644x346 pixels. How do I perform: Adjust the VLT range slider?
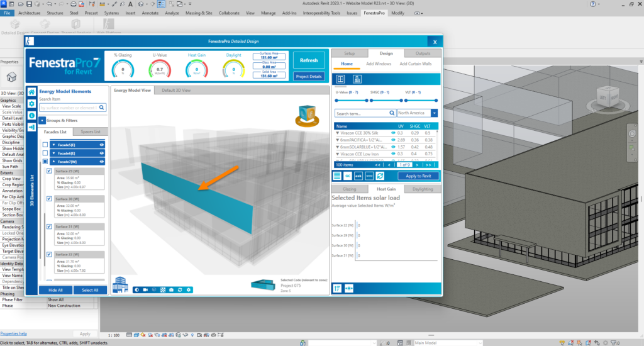pyautogui.click(x=421, y=100)
